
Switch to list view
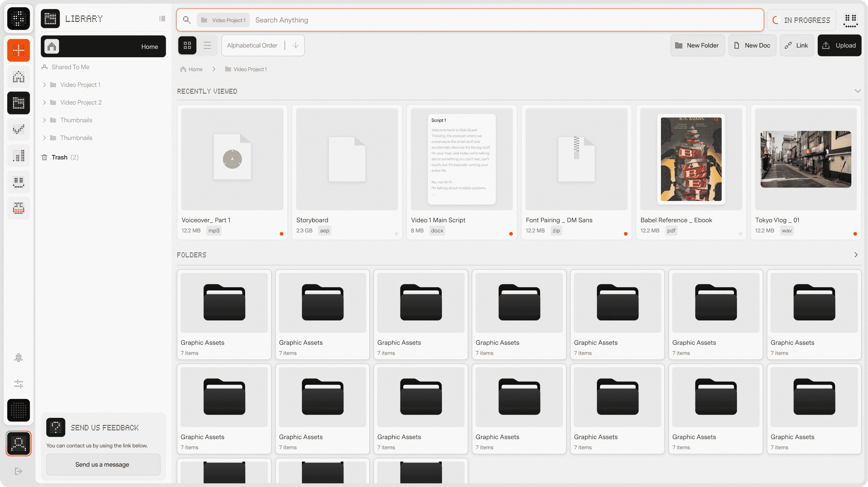(x=207, y=45)
